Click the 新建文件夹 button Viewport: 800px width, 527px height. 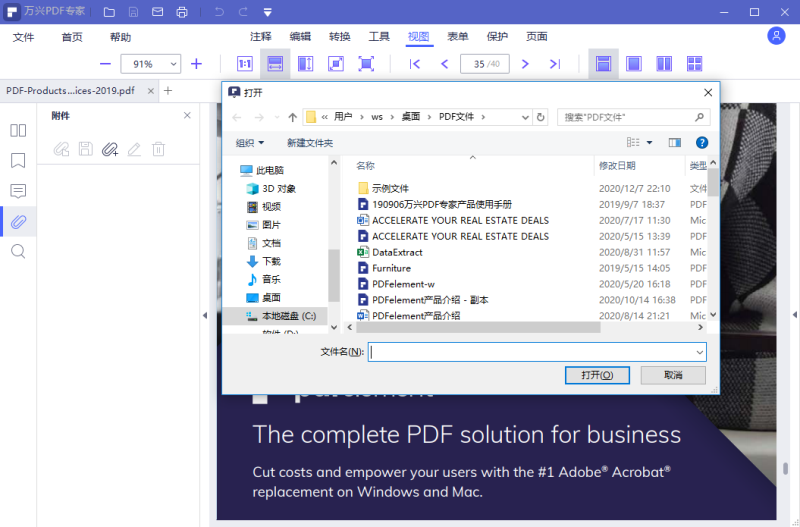coord(310,143)
